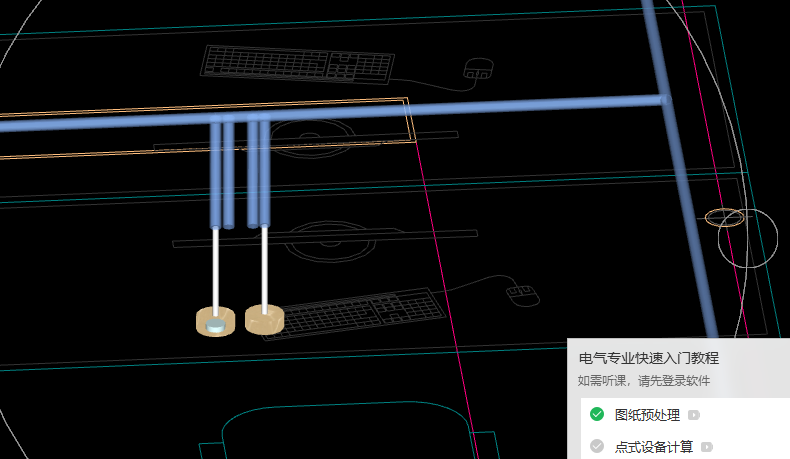Select the left junction box with light-blue cap
Image resolution: width=790 pixels, height=459 pixels.
click(x=215, y=321)
